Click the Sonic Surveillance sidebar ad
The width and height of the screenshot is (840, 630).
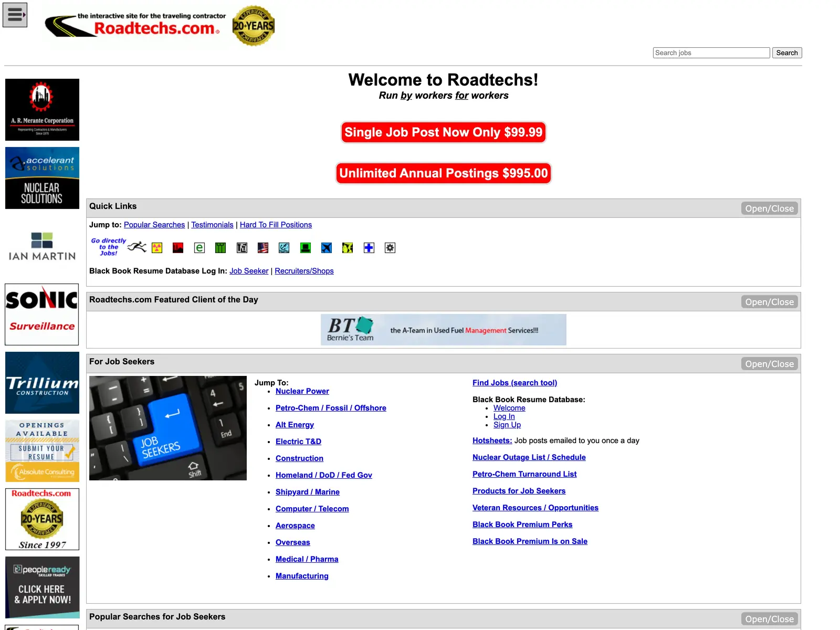click(x=42, y=314)
